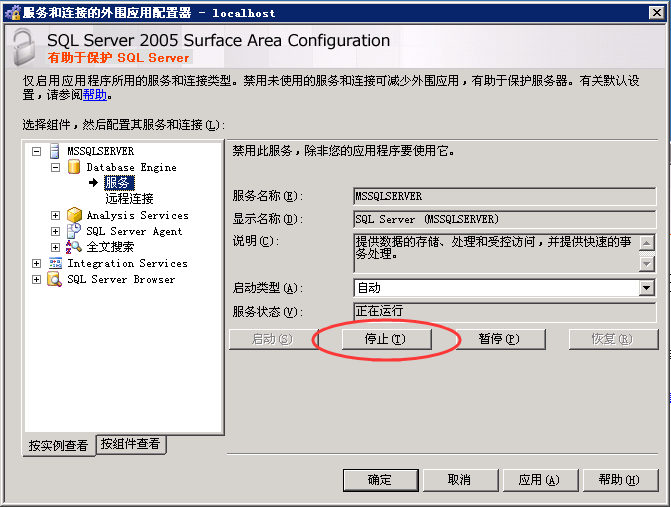671x507 pixels.
Task: Click the 应用(A) button
Action: 540,480
